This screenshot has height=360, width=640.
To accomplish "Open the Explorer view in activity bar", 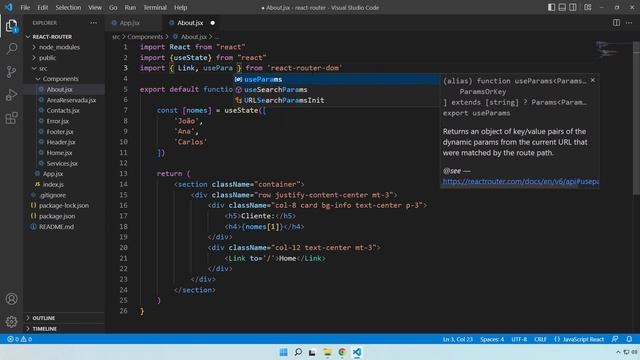I will 11,26.
